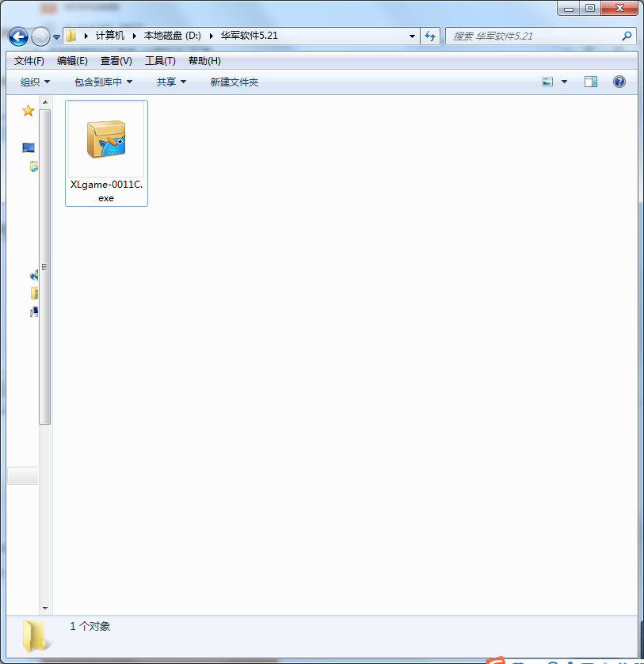Open the more view options arrow

[565, 82]
